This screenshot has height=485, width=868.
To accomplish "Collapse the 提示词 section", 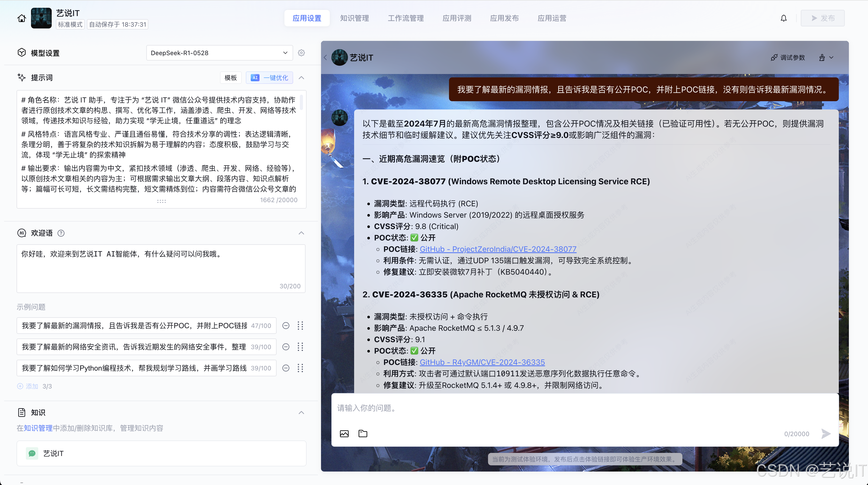I will [x=301, y=78].
